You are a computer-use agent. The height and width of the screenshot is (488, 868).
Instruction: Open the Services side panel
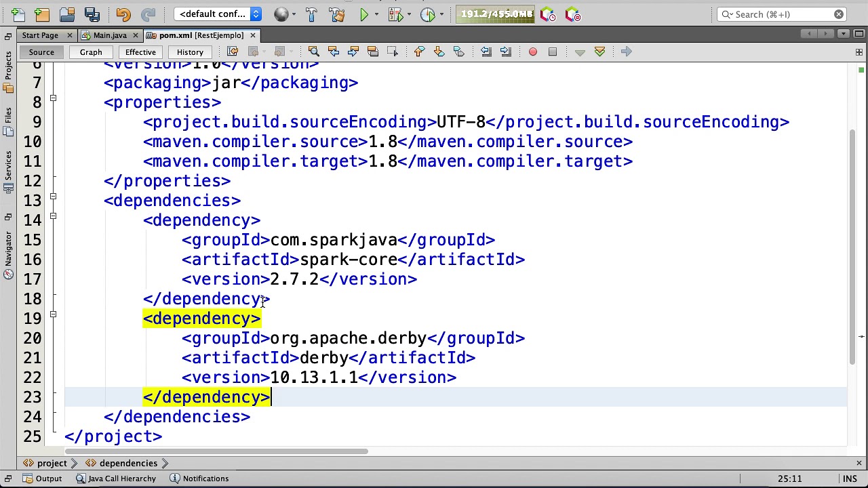(8, 174)
